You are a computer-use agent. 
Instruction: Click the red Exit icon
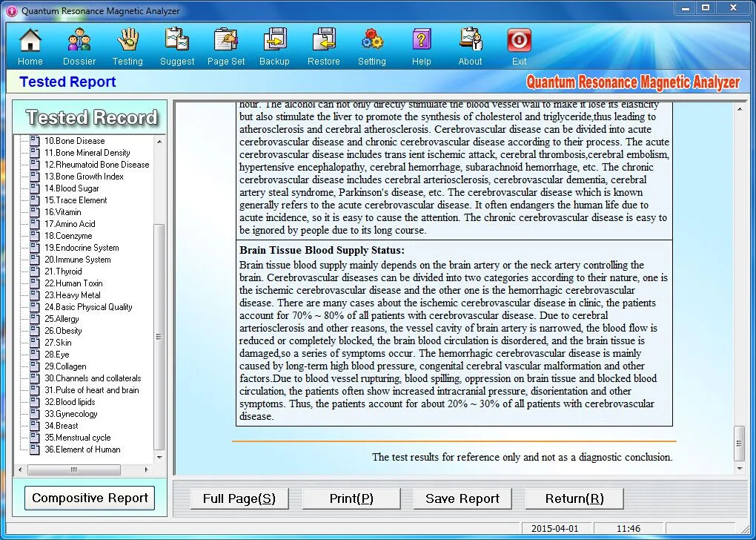[519, 40]
